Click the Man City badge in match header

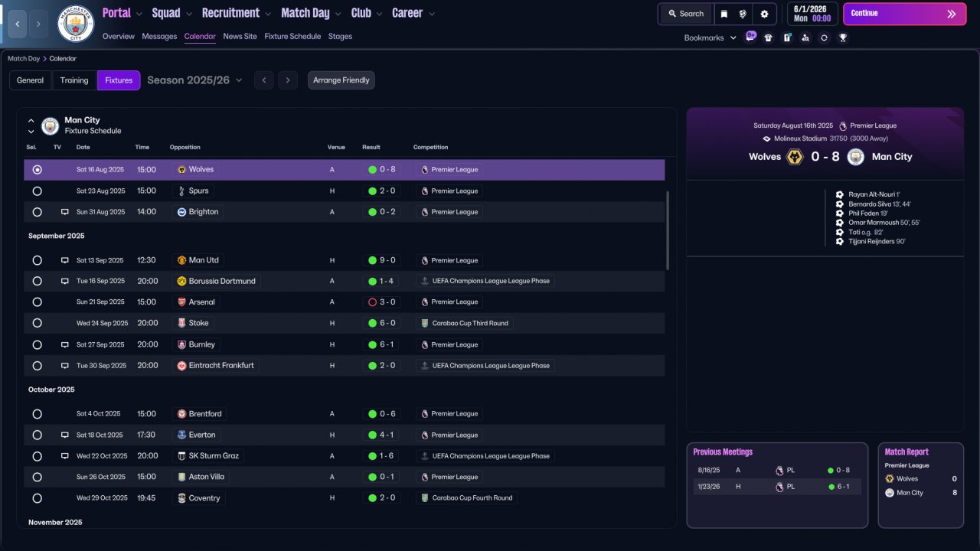856,157
